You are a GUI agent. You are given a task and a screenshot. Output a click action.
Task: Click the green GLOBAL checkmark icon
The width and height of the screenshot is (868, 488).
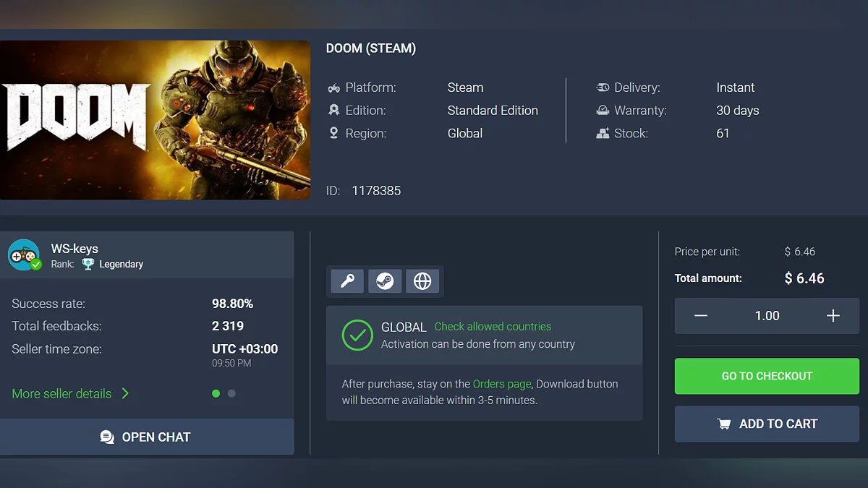357,335
